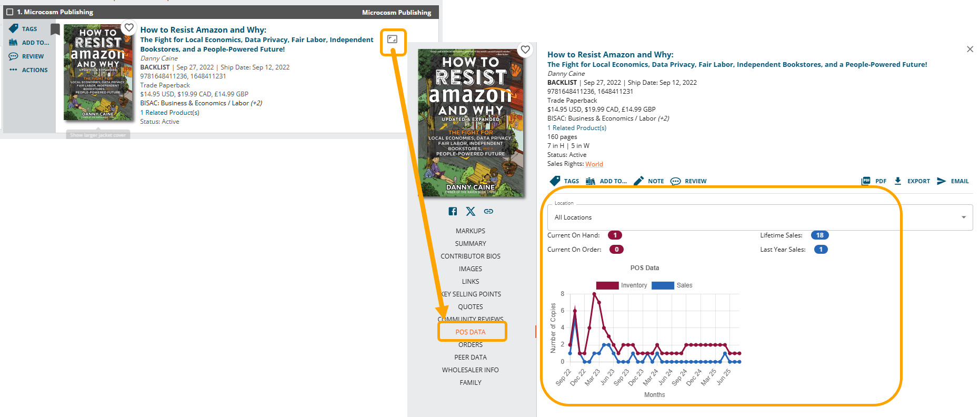
Task: Open the Review speech bubble in the left list panel
Action: (14, 56)
